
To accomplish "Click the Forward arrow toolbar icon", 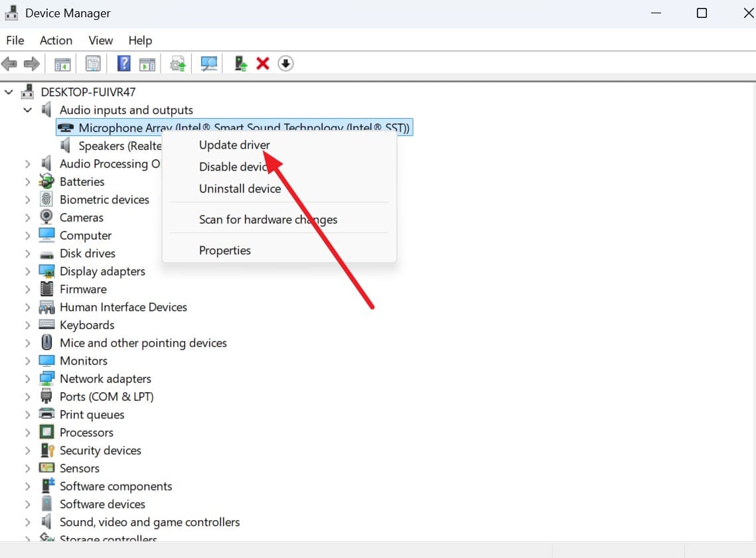I will coord(32,64).
